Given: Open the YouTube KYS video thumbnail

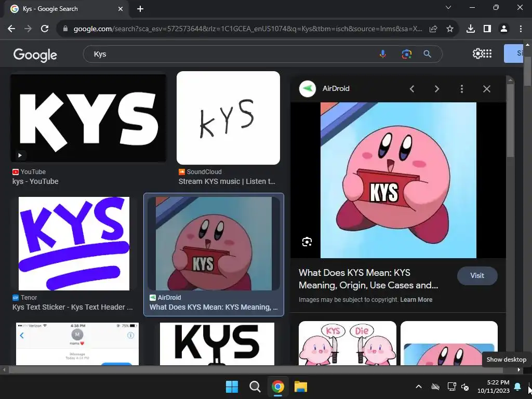Looking at the screenshot, I should 88,118.
